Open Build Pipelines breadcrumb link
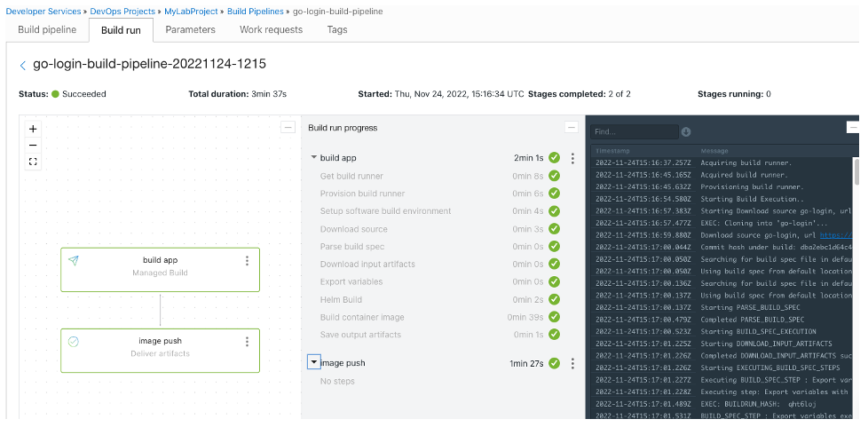 point(256,11)
